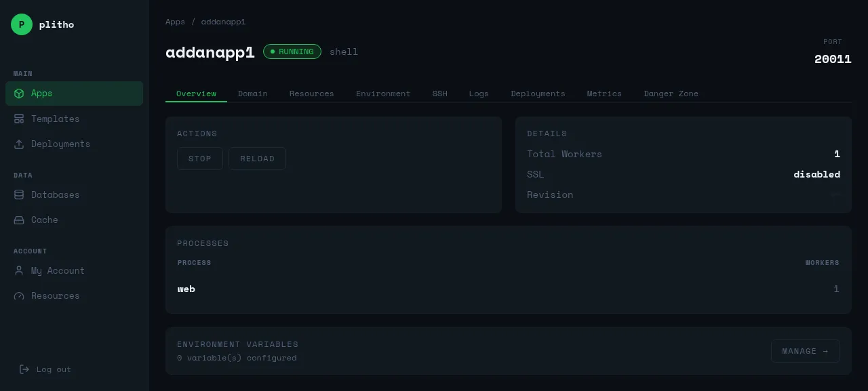Click the 0 variable(s) configured text
Screen dimensions: 868x391
click(x=237, y=358)
